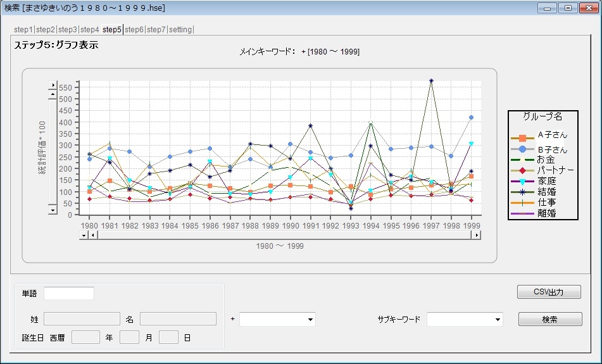Go to the step6 tab
The width and height of the screenshot is (602, 364).
134,30
